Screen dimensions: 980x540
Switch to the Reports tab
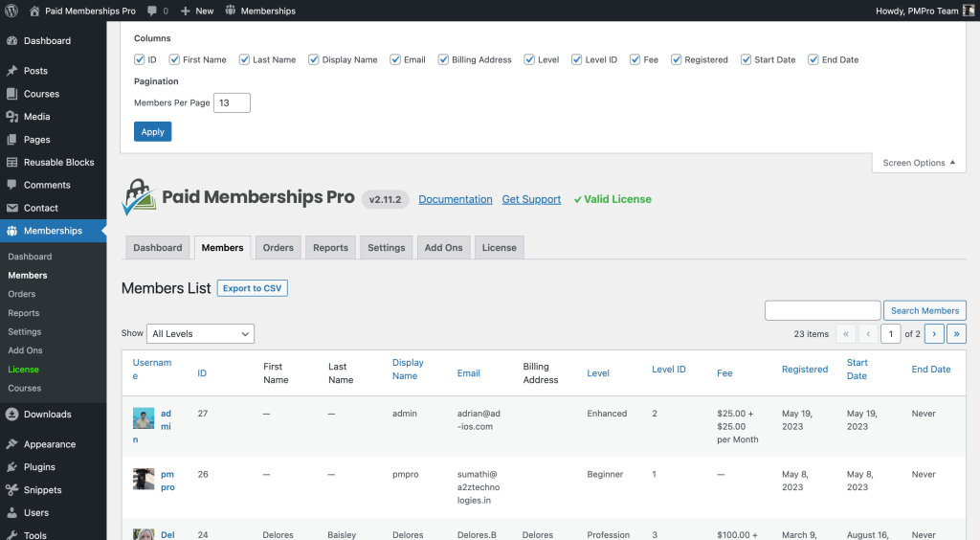point(330,247)
